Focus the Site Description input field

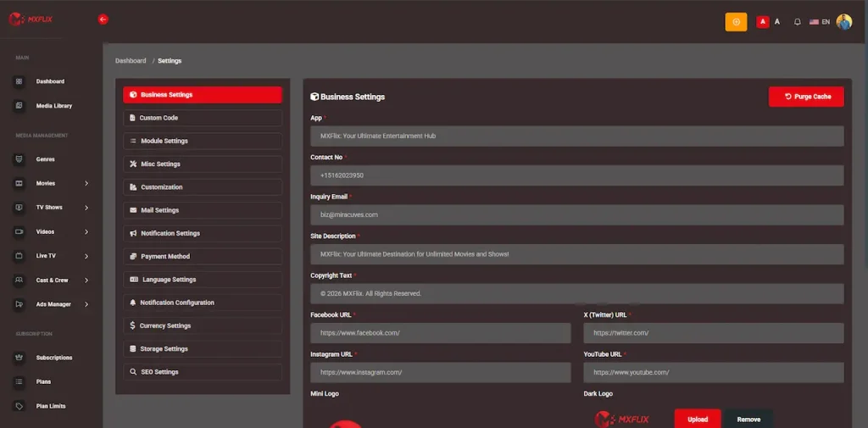pyautogui.click(x=576, y=254)
